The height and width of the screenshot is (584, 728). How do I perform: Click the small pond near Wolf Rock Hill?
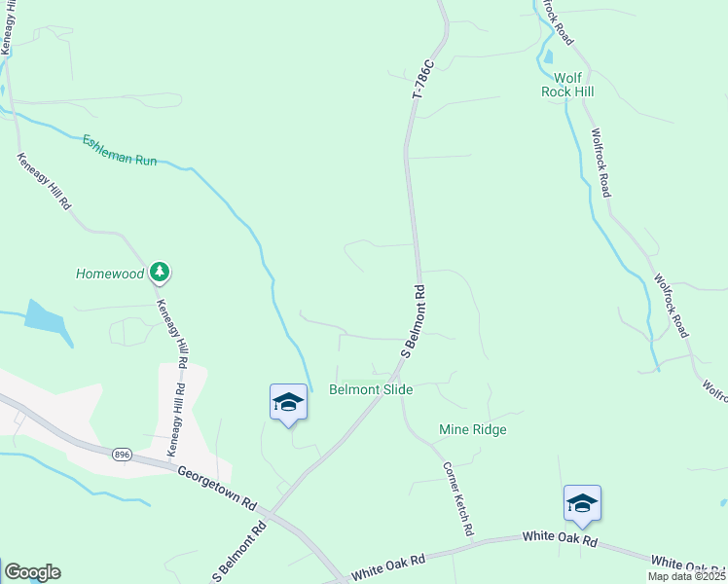(548, 56)
